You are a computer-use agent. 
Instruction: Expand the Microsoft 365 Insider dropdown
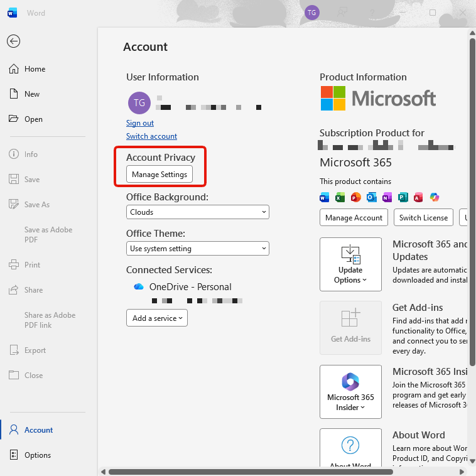pyautogui.click(x=350, y=392)
